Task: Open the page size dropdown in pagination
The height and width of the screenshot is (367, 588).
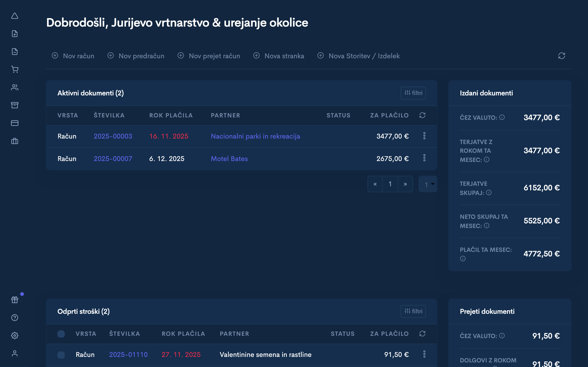Action: [428, 184]
